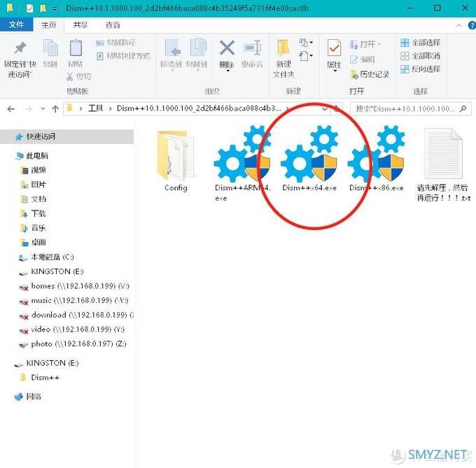This screenshot has width=476, height=468.
Task: Click Select all in ribbon
Action: [421, 43]
